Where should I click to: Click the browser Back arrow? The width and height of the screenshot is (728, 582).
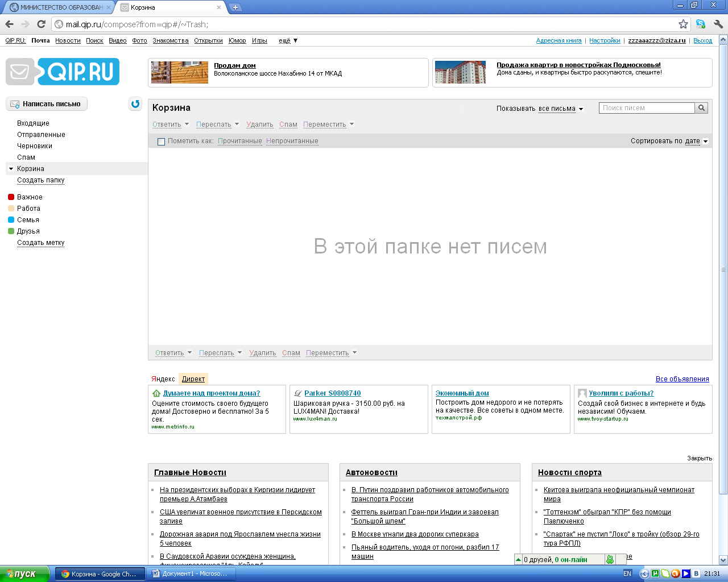(x=9, y=24)
